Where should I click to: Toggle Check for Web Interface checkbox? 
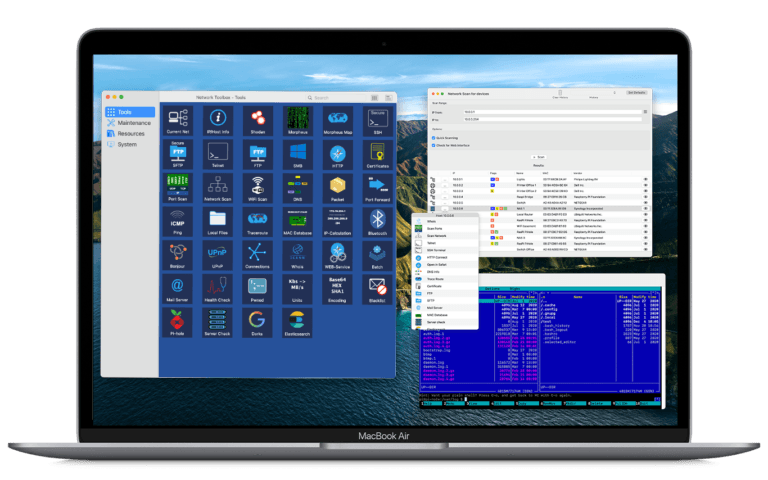432,146
